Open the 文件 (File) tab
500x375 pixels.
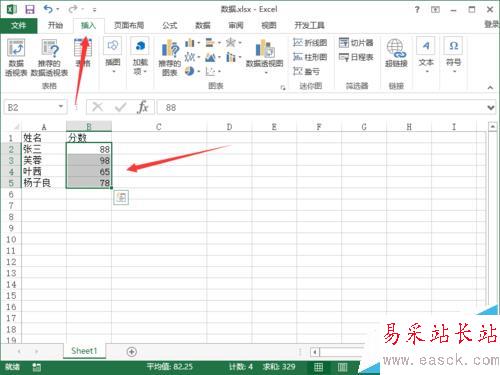(x=18, y=25)
